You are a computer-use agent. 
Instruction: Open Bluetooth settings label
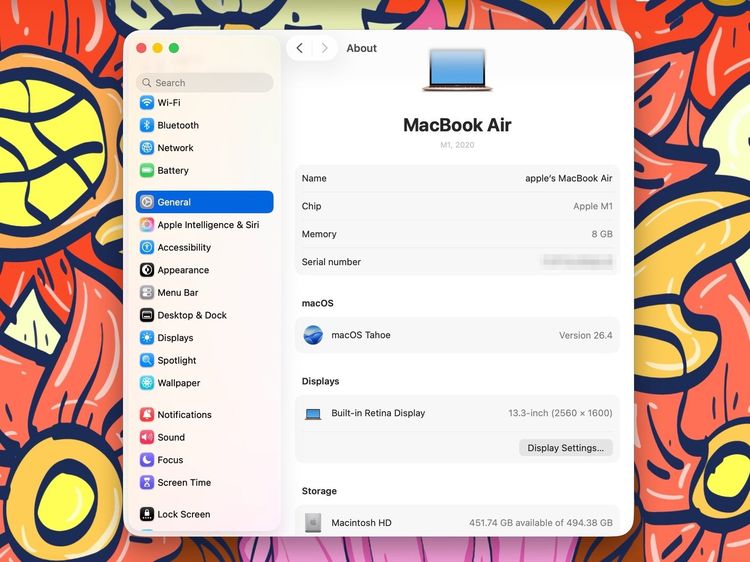(178, 125)
